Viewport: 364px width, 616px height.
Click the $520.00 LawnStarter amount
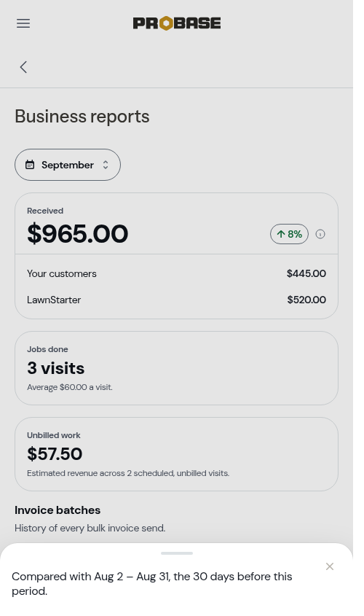(x=306, y=300)
